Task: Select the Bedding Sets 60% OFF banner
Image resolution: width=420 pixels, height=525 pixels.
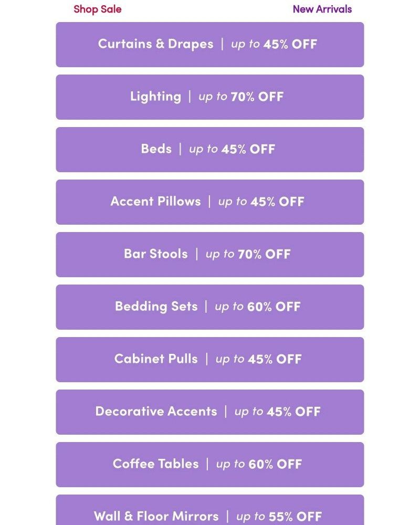Action: pos(210,307)
